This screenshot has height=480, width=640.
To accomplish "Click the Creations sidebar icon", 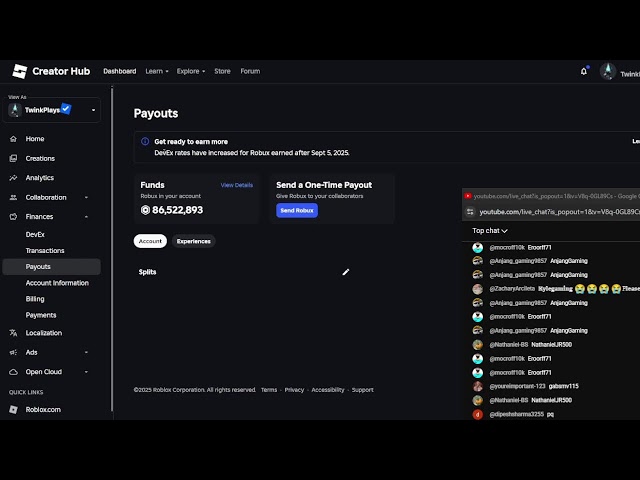I will pyautogui.click(x=13, y=158).
